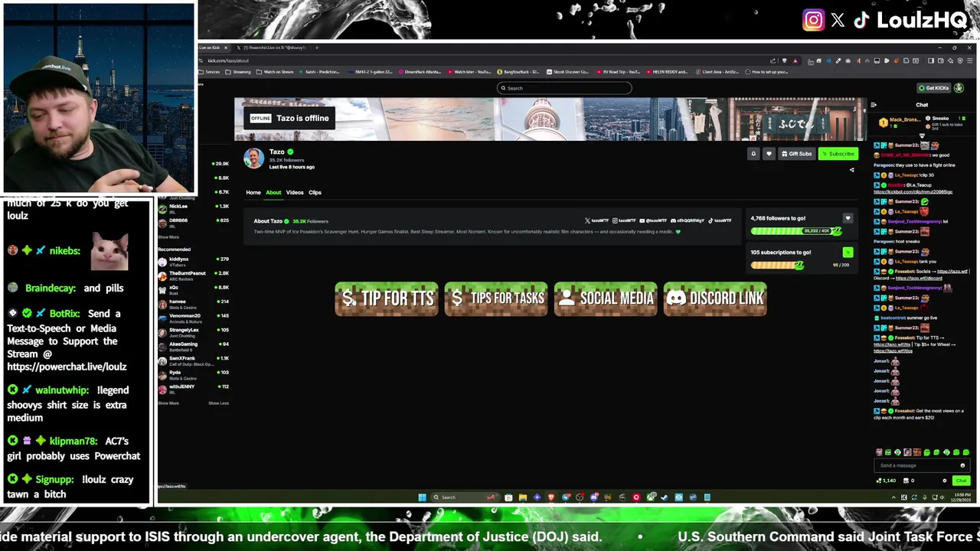Open a new browser tab with plus icon
This screenshot has height=551, width=980.
(x=317, y=47)
